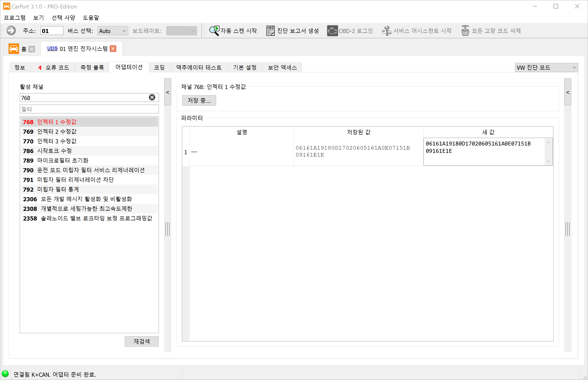Select channel 2358 솔레노이드 밸브 로크타임
588x380 pixels.
point(89,218)
